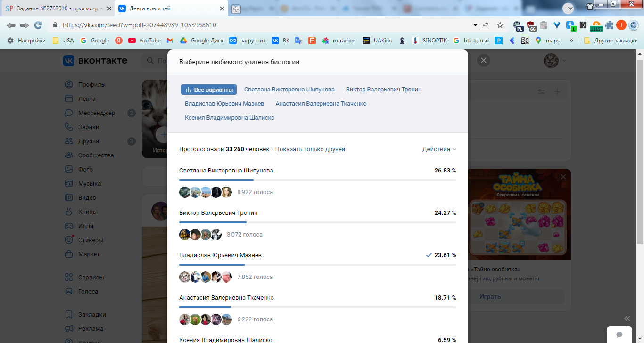This screenshot has height=343, width=644.
Task: Open story thumbnail with cat photo
Action: click(x=155, y=119)
